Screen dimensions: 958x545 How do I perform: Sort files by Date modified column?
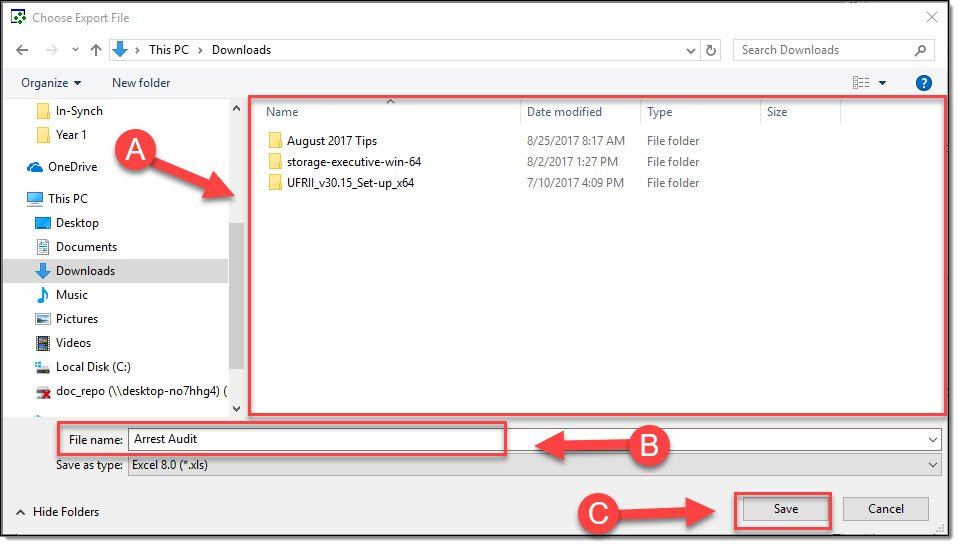tap(564, 112)
